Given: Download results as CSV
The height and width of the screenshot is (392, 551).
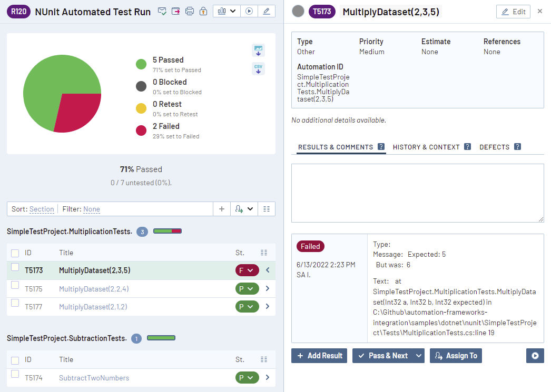Looking at the screenshot, I should click(x=258, y=69).
